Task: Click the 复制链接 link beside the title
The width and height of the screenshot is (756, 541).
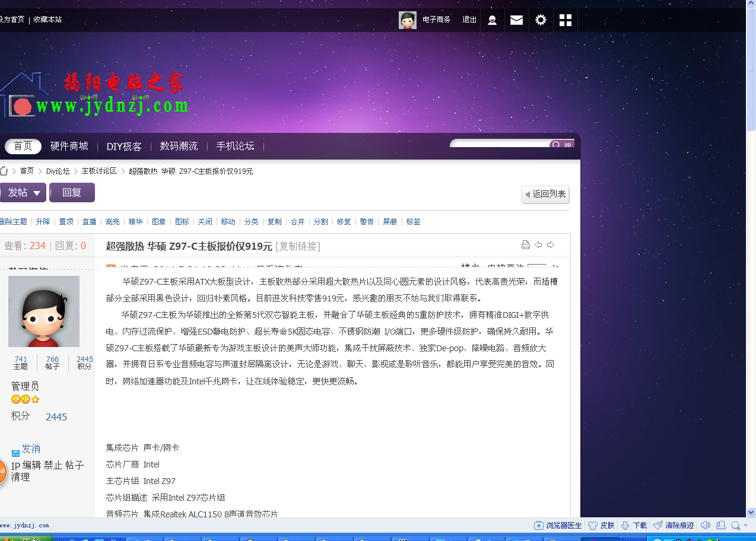Action: coord(298,246)
